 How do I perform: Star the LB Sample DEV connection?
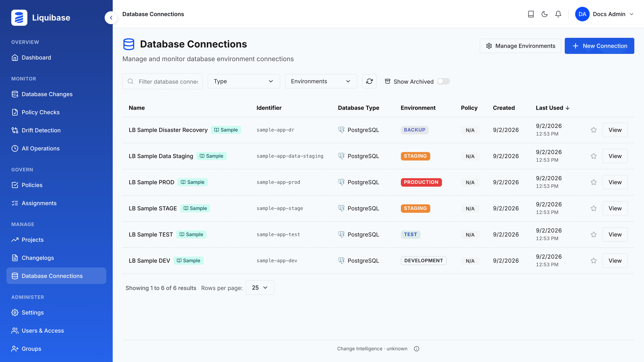[594, 261]
